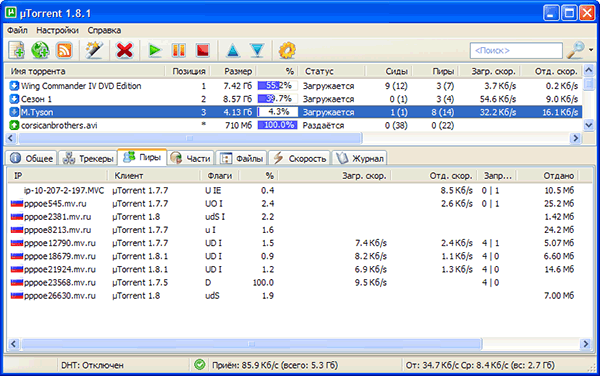Sort by Загр. скор. header in torrent list

tap(494, 71)
